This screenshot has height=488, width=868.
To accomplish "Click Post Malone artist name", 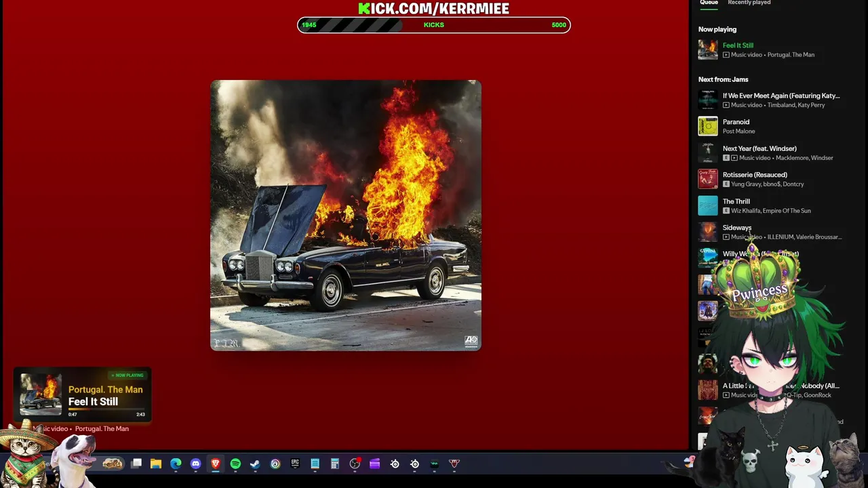I will 738,131.
